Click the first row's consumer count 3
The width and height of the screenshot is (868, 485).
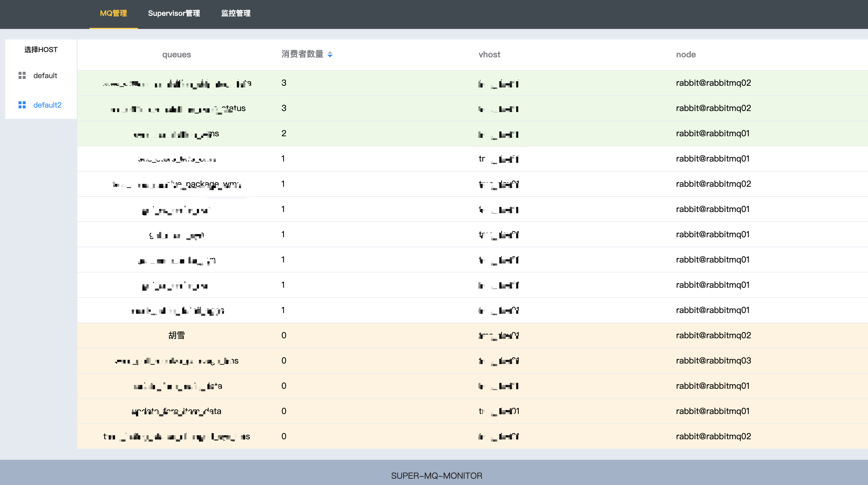[x=284, y=83]
